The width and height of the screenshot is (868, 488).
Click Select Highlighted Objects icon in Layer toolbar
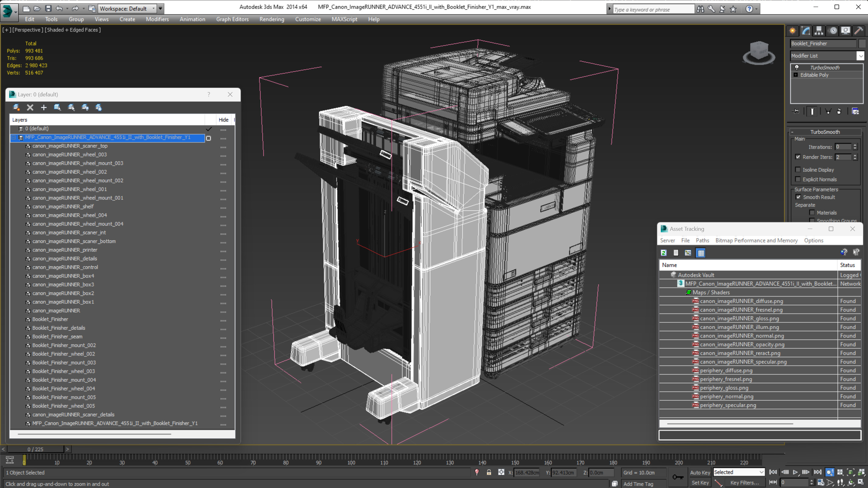57,107
